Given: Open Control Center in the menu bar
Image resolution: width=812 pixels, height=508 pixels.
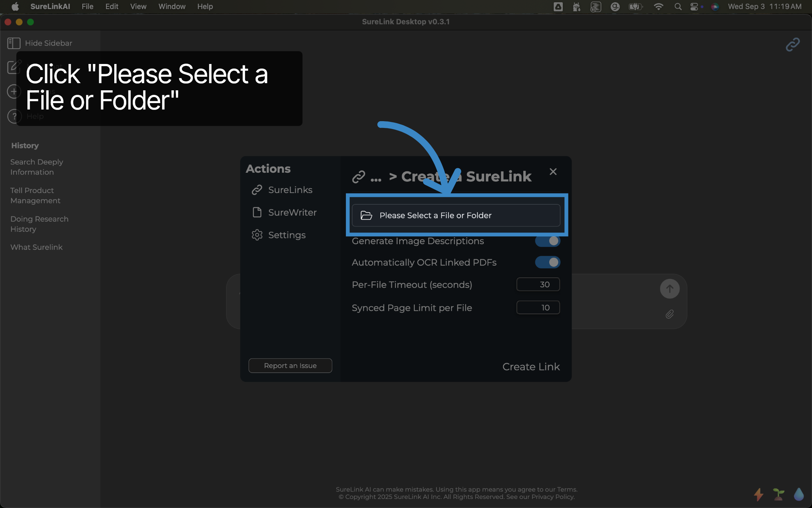Looking at the screenshot, I should click(x=694, y=7).
